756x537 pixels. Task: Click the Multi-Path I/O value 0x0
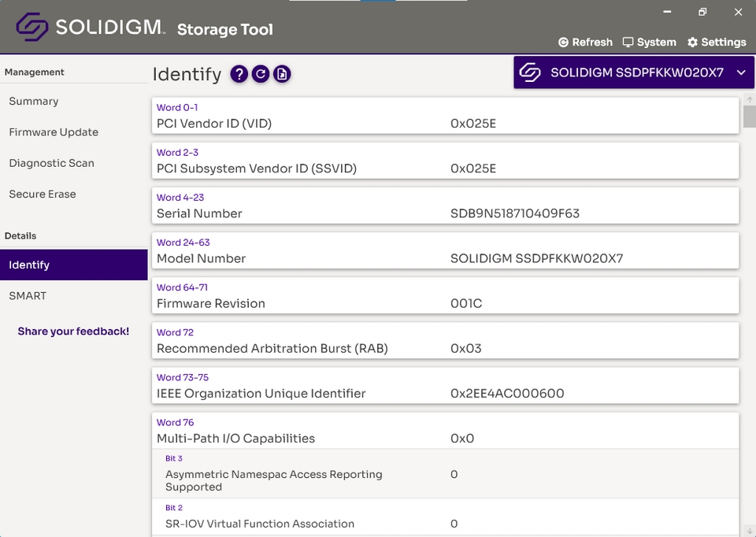tap(462, 438)
